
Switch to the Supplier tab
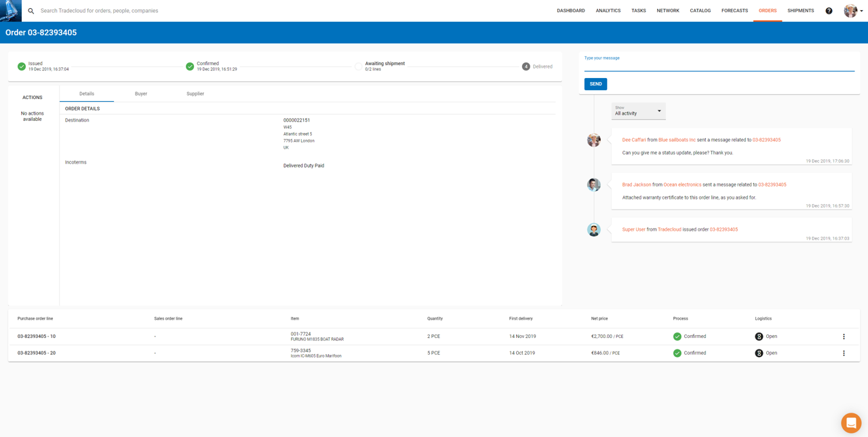(195, 94)
